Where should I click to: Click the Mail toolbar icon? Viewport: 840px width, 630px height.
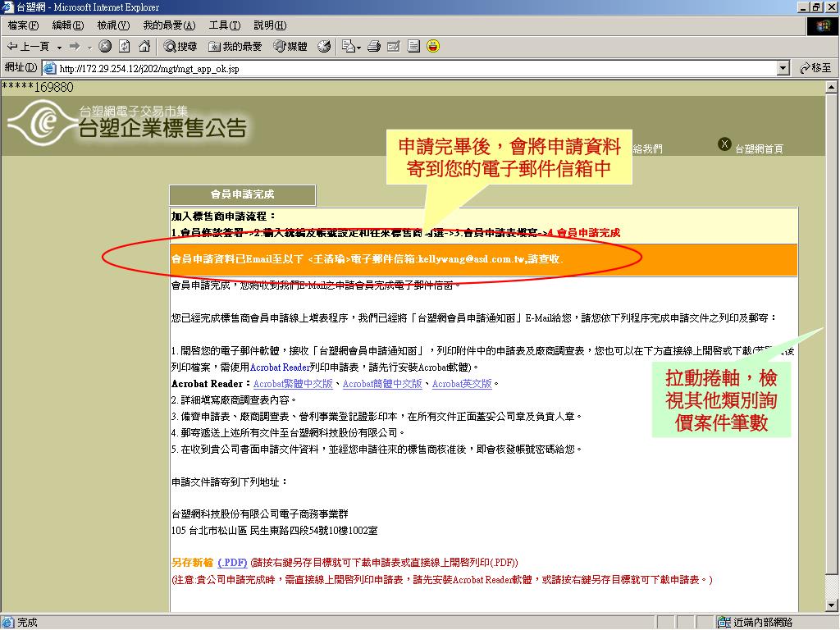coord(348,47)
